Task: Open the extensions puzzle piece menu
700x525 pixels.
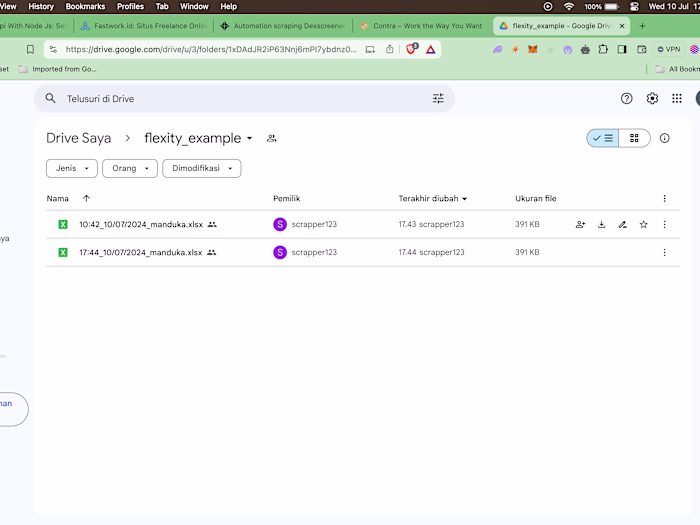Action: point(603,50)
